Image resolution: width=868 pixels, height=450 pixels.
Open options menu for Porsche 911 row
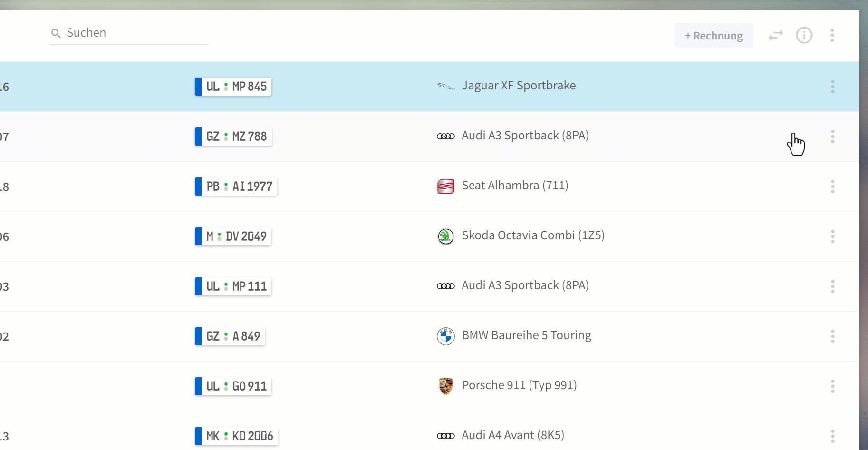point(833,386)
